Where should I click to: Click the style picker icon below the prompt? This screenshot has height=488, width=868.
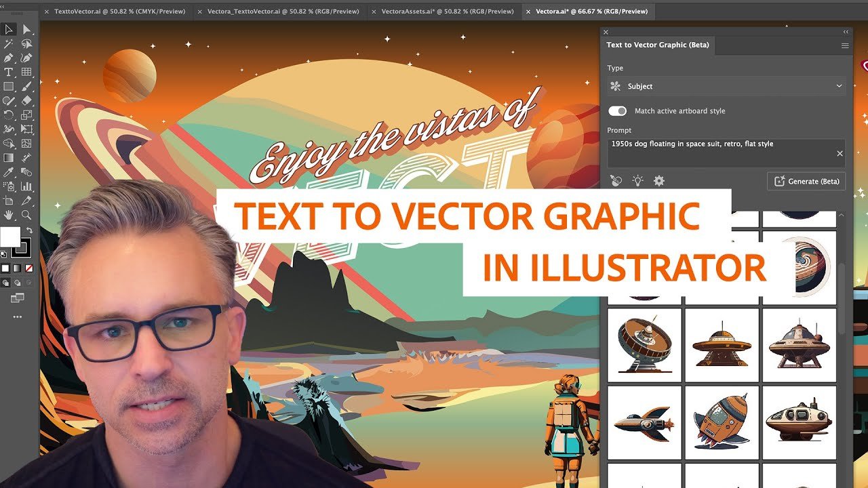[616, 181]
